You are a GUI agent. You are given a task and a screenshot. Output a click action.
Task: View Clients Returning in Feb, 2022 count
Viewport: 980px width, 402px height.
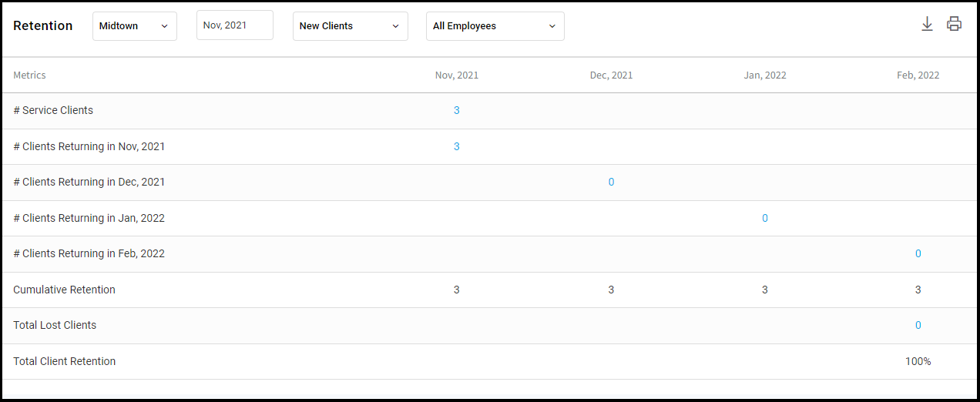pos(918,253)
